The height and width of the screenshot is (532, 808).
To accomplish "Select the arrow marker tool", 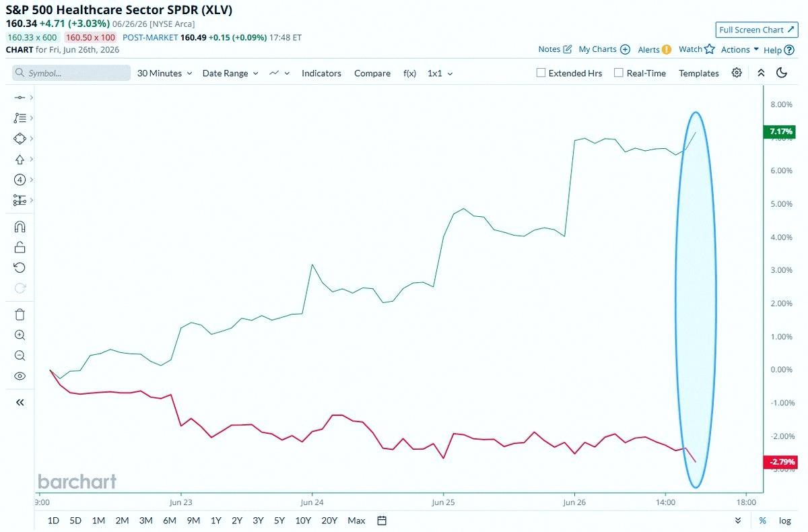I will pyautogui.click(x=20, y=160).
